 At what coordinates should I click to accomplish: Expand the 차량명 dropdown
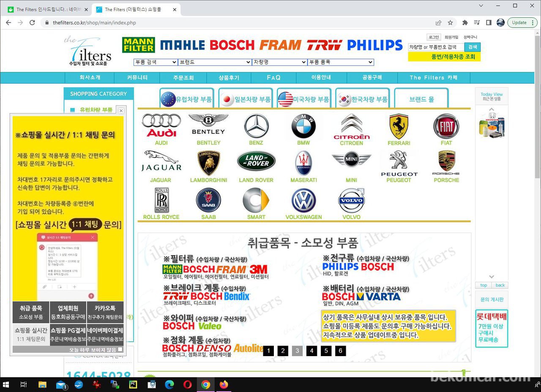[x=279, y=62]
